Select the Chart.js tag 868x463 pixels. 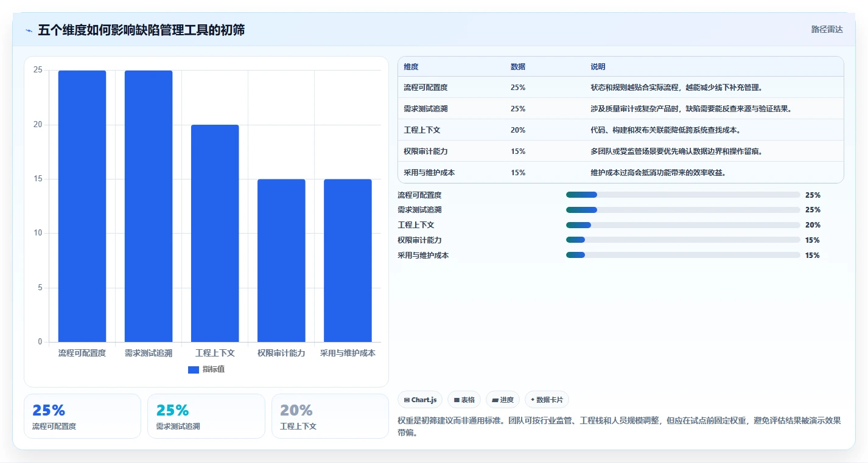click(x=420, y=400)
